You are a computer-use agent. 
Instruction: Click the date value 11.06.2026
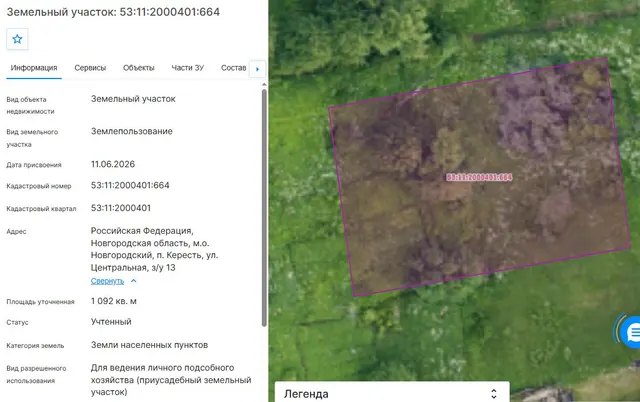point(113,164)
